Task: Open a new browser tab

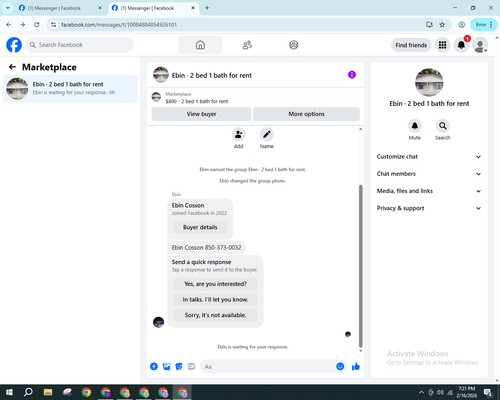Action: 207,8
